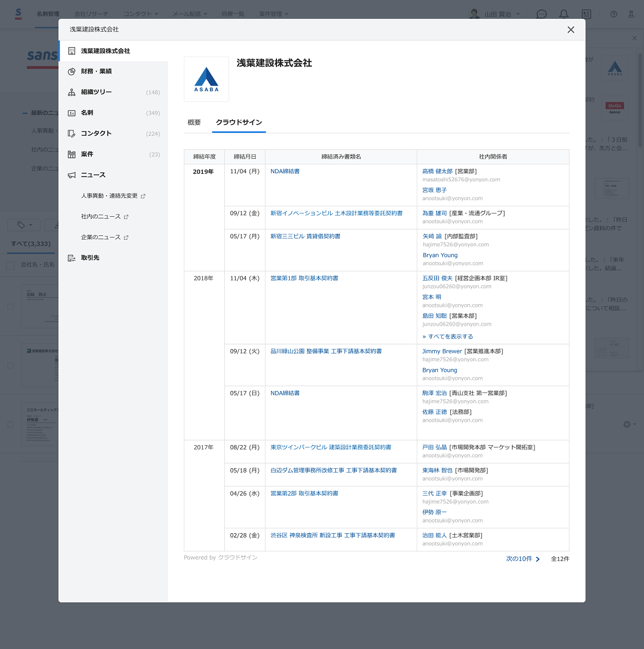644x649 pixels.
Task: Click the 締結年度 column header
Action: point(204,157)
